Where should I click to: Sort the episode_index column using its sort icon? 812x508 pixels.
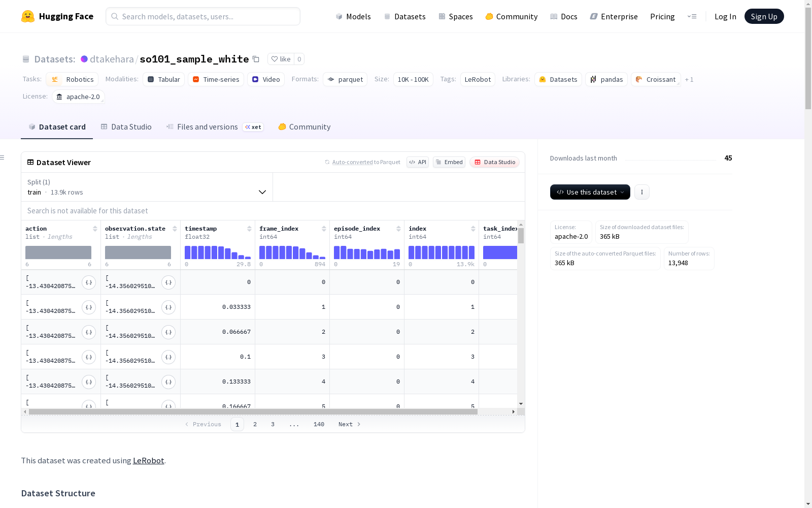click(x=398, y=229)
